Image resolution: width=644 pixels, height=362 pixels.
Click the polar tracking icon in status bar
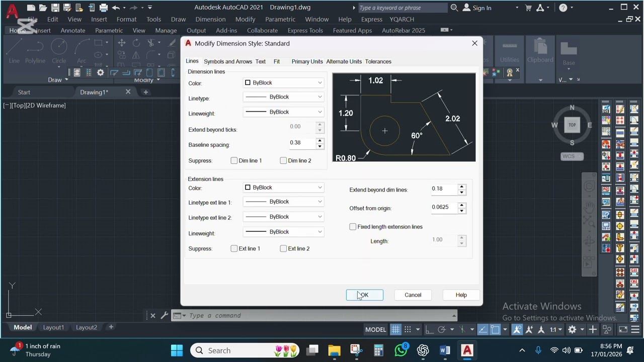pyautogui.click(x=442, y=329)
